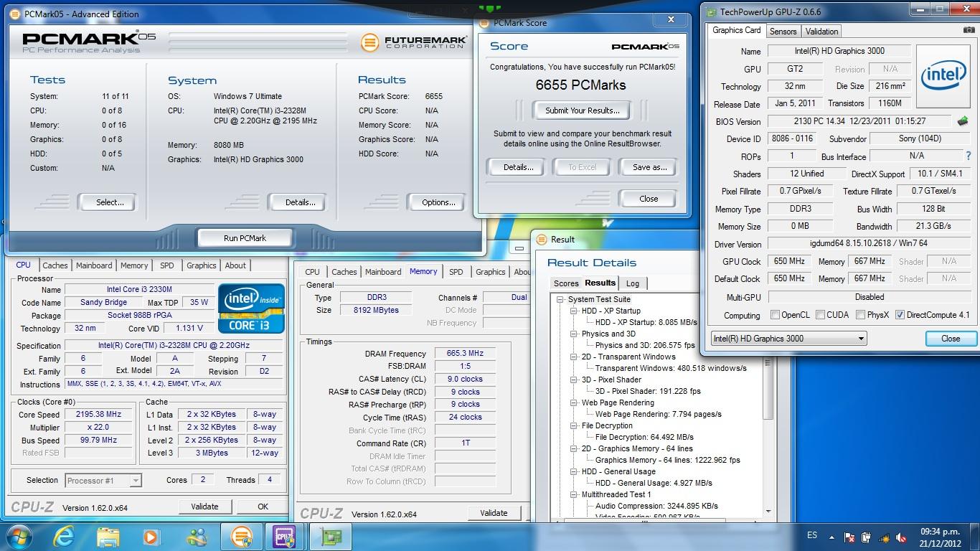Click OK button in the left CPU-Z window
This screenshot has height=551, width=980.
click(x=263, y=507)
